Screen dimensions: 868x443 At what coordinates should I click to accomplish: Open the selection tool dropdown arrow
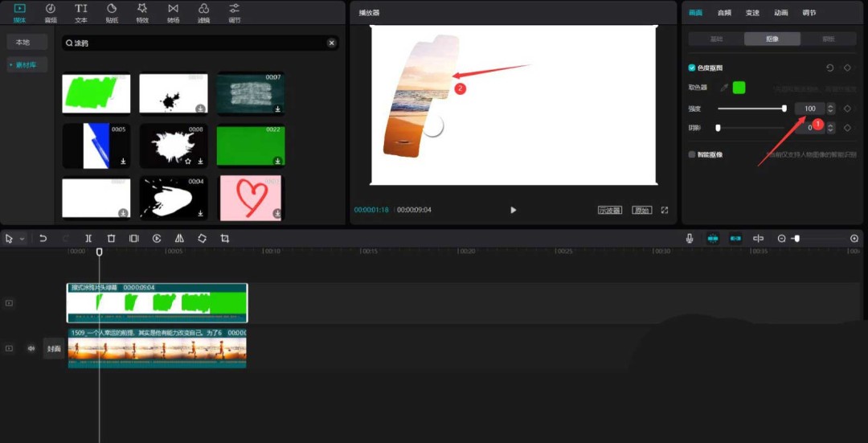(22, 239)
